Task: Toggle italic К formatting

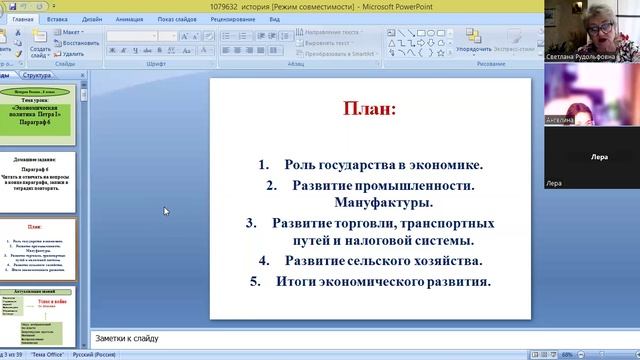Action: pos(124,51)
